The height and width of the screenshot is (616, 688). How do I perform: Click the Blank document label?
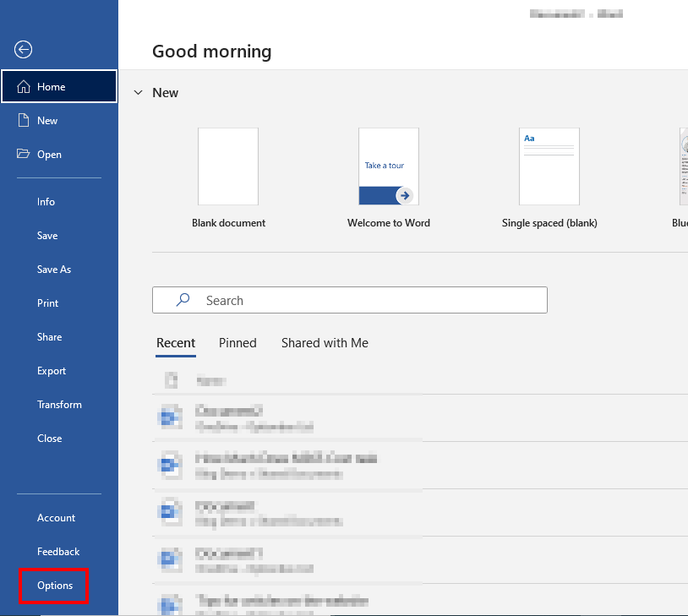(228, 223)
